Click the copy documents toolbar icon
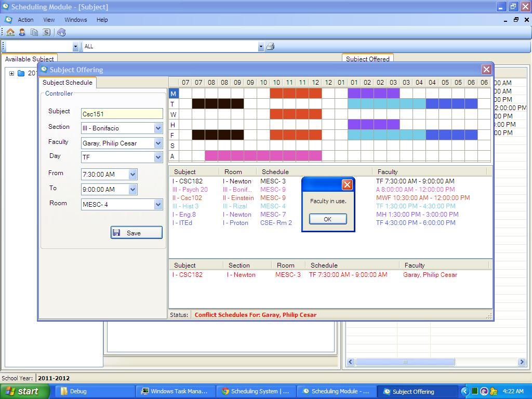Screen dimensions: 532x399 pos(34,32)
